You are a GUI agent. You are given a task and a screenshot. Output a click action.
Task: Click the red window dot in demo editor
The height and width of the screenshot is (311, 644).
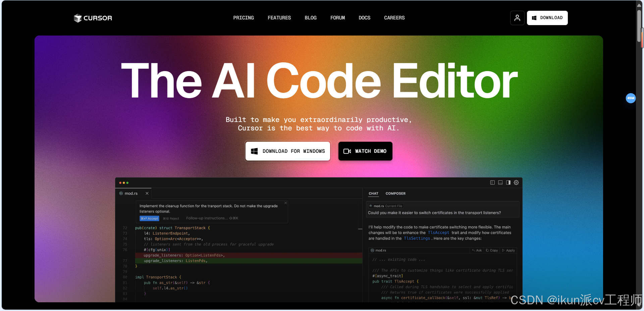(120, 183)
